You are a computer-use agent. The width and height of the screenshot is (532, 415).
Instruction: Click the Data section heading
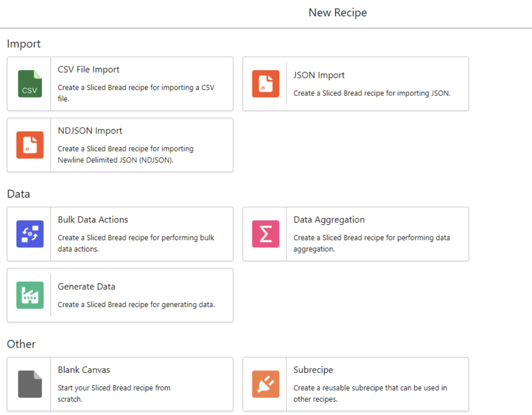click(x=18, y=194)
